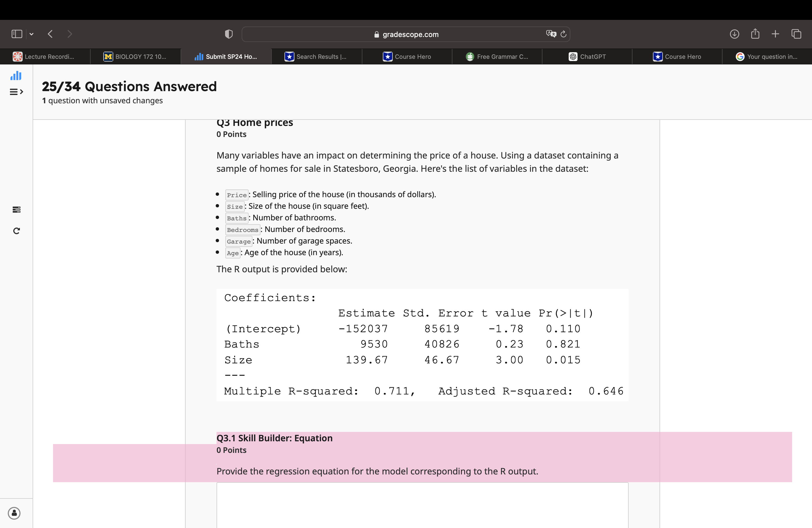Open a new tab with plus button
The image size is (812, 528).
pyautogui.click(x=775, y=34)
